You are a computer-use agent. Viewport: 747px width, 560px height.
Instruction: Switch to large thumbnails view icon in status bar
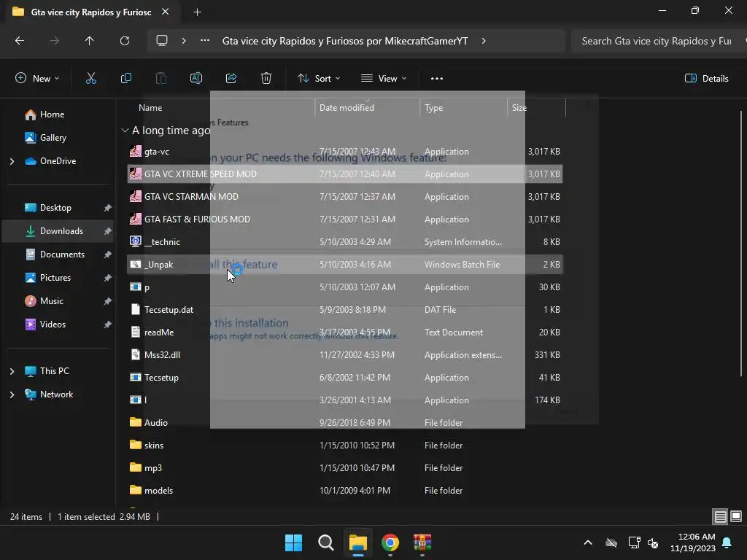click(x=736, y=516)
